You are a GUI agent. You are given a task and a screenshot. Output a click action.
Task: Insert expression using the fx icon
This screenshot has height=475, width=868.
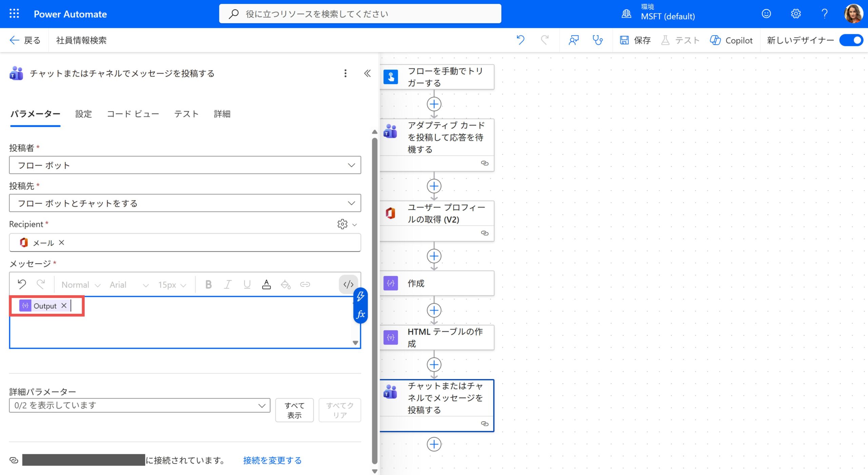pos(360,314)
